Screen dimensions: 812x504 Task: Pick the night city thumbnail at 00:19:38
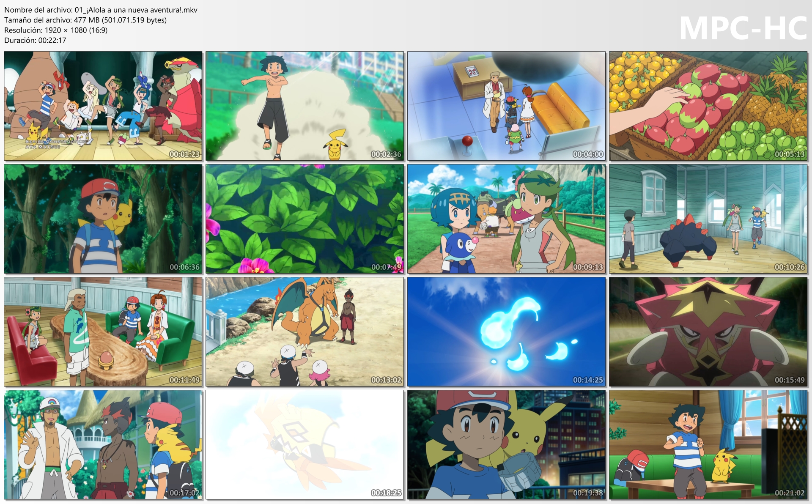(x=507, y=445)
